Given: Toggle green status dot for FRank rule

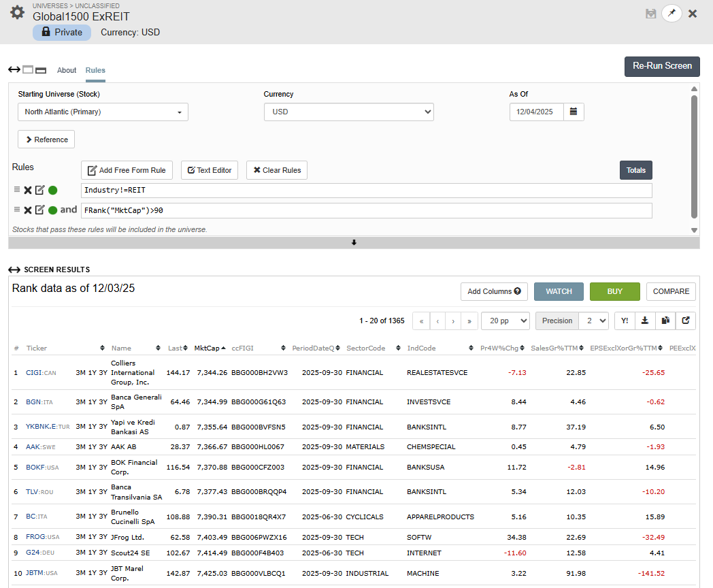Looking at the screenshot, I should [x=52, y=210].
